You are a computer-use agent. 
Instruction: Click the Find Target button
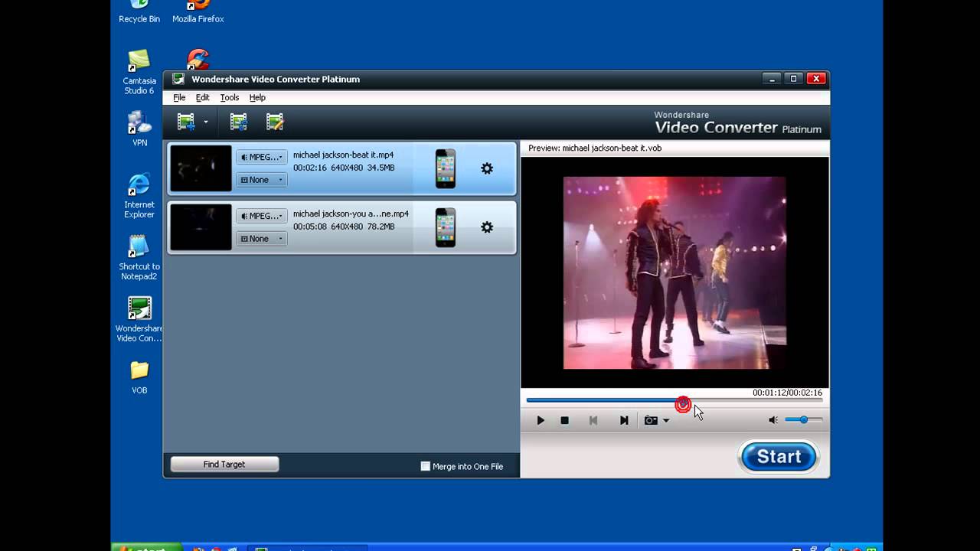[224, 465]
